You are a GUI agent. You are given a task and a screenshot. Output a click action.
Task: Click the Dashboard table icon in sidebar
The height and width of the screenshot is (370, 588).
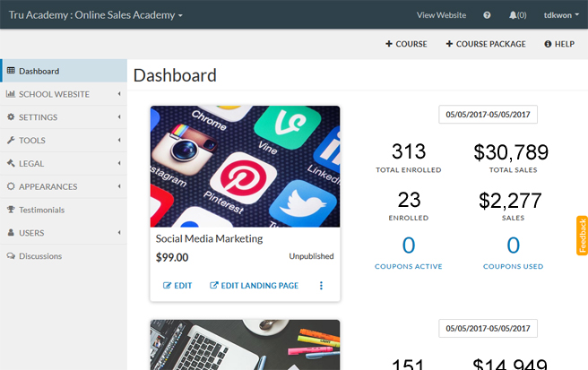click(11, 71)
